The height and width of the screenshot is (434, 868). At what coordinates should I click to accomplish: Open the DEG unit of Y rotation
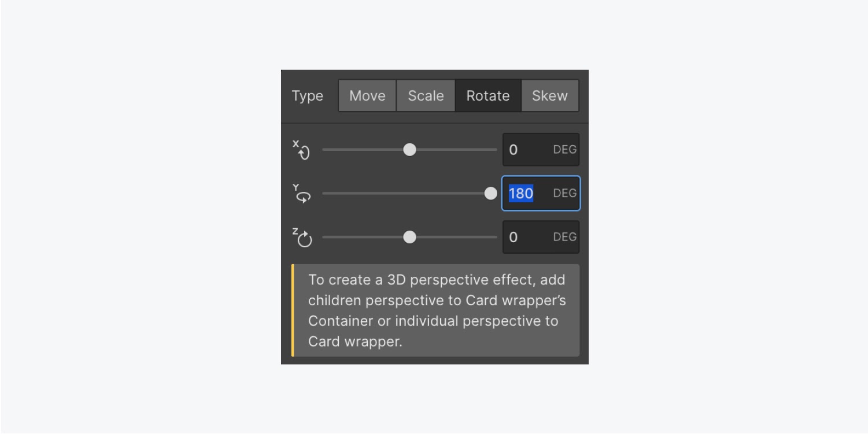click(x=564, y=194)
